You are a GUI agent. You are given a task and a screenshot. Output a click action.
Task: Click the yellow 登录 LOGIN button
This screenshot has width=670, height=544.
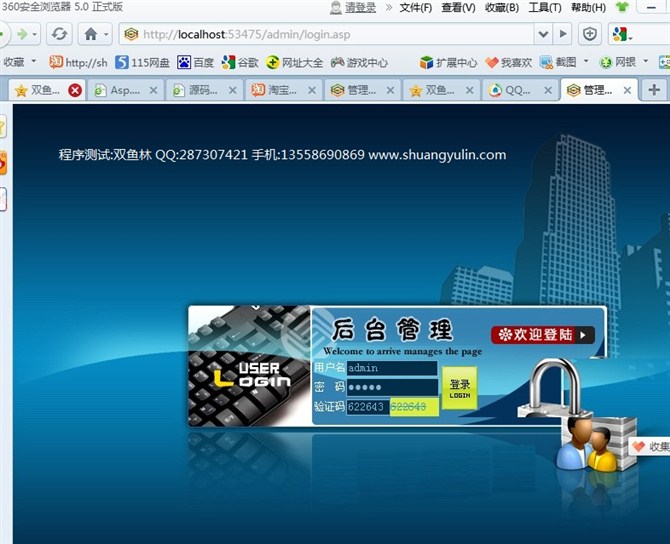tap(459, 388)
